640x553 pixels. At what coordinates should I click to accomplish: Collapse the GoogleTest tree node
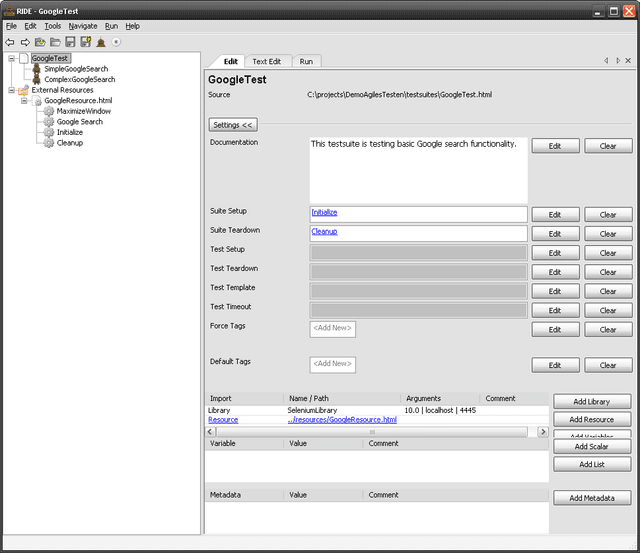click(11, 59)
